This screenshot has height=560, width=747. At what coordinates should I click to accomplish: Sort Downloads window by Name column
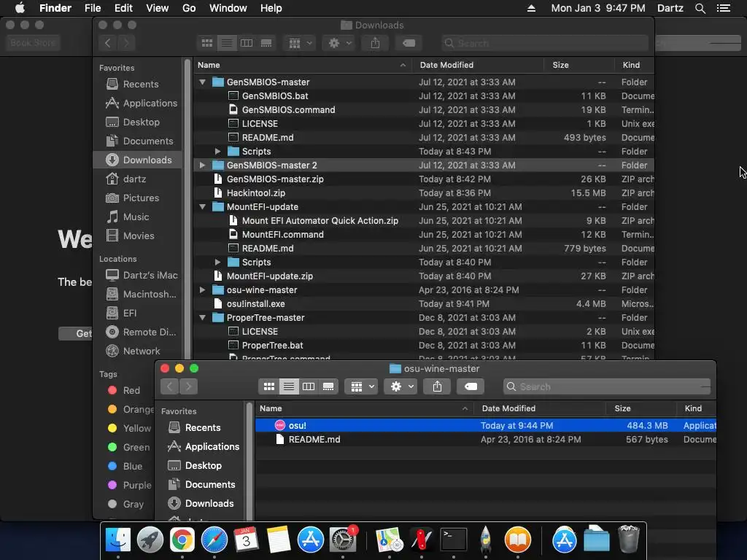[x=303, y=65]
